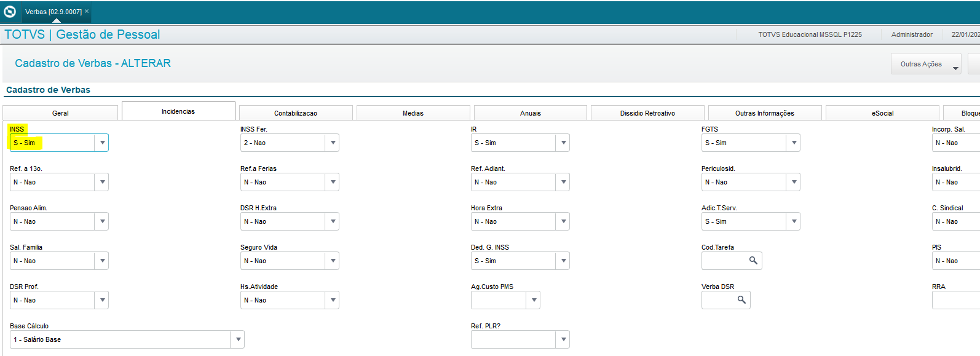Go to the Medias tab
The height and width of the screenshot is (356, 980).
tap(413, 113)
